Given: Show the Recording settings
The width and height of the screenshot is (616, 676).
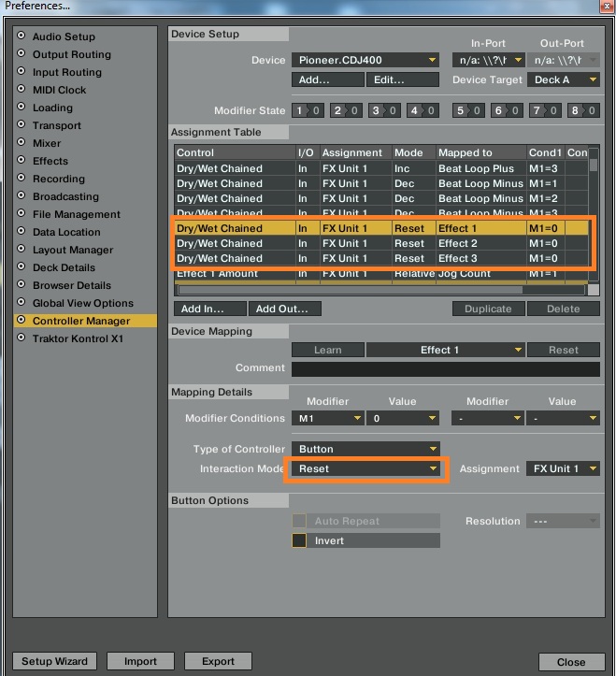Looking at the screenshot, I should [58, 179].
